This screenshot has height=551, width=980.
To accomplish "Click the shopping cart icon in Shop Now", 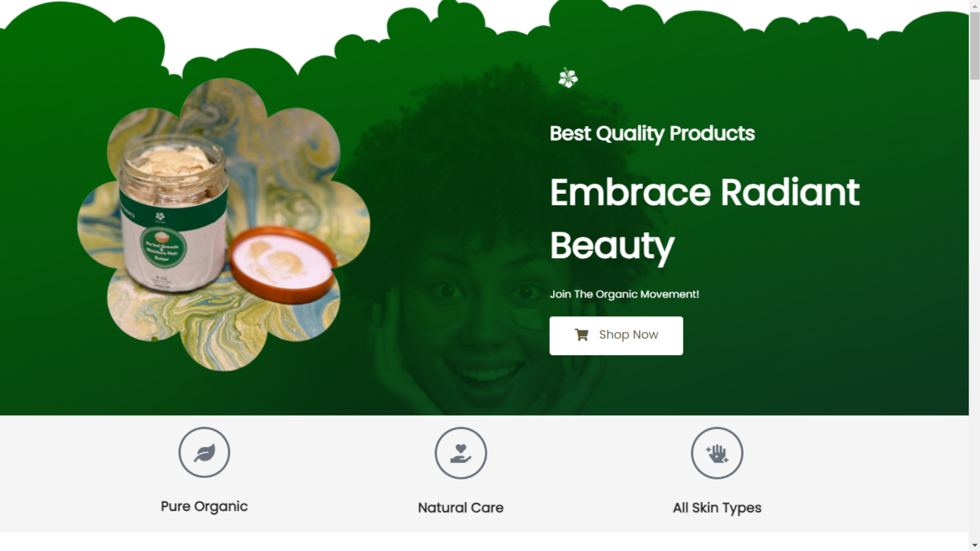I will [x=581, y=335].
